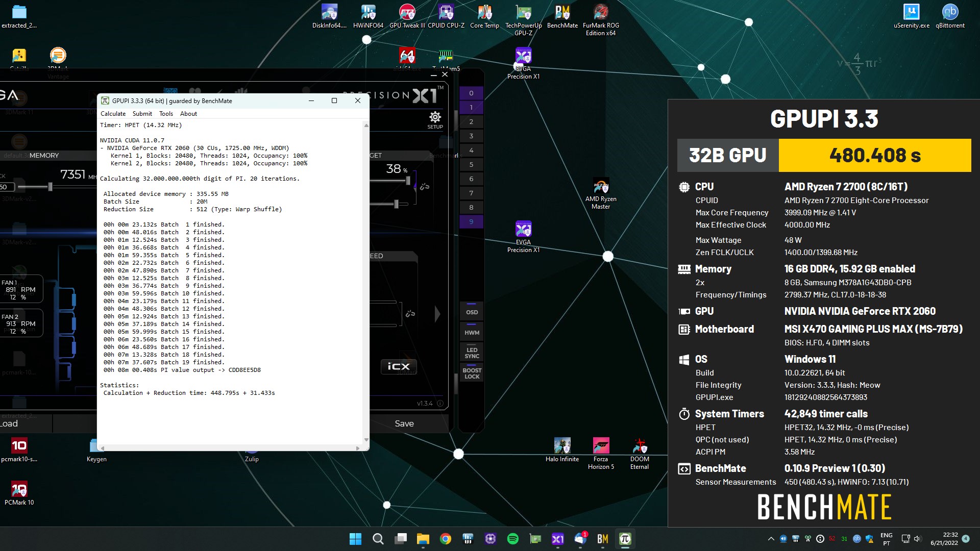This screenshot has height=551, width=980.
Task: Click the iCX button in Precision X1
Action: [x=399, y=366]
